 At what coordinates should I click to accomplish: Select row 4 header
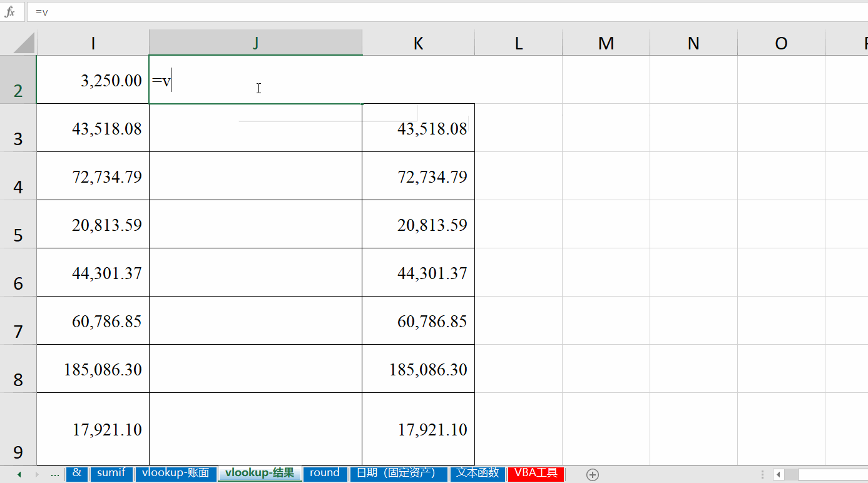(18, 176)
